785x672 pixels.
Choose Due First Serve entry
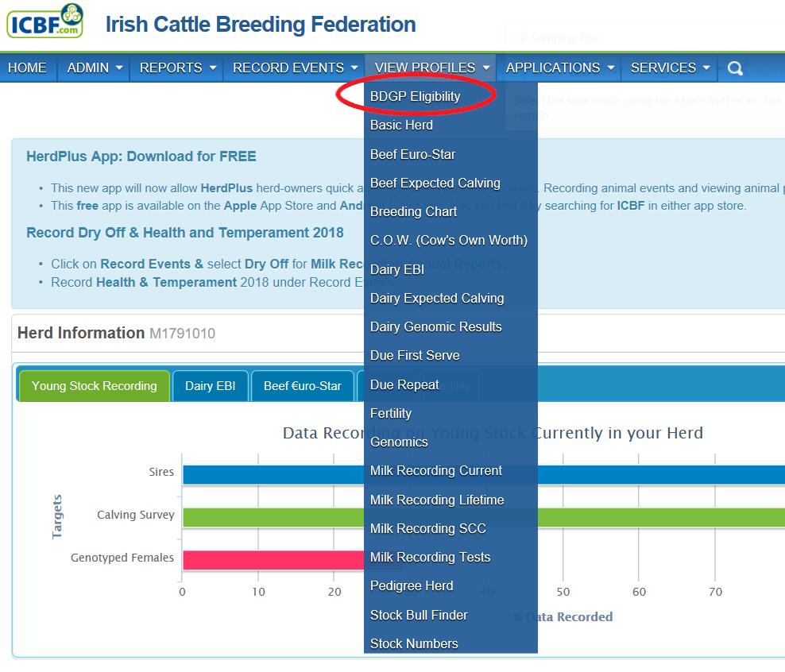(415, 355)
